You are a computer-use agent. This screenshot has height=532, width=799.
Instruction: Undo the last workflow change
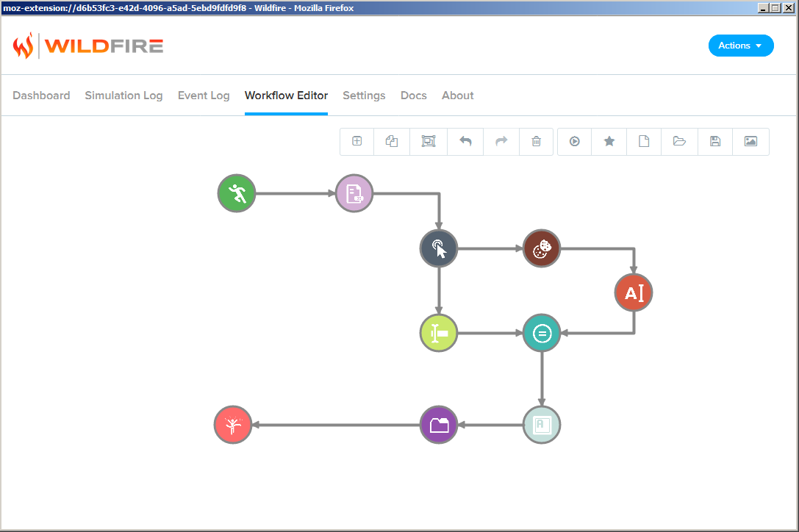click(465, 142)
